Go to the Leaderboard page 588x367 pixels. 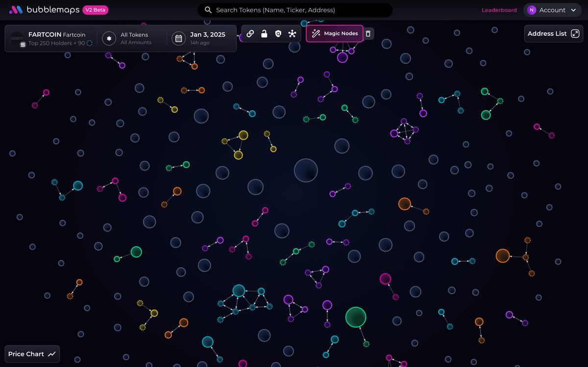click(x=499, y=10)
